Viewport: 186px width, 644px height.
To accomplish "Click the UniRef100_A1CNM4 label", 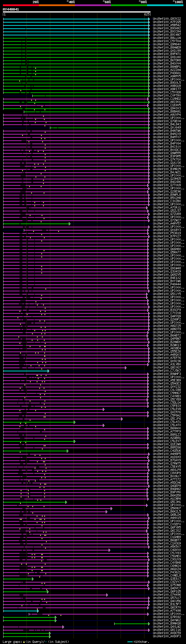I will (x=167, y=499).
